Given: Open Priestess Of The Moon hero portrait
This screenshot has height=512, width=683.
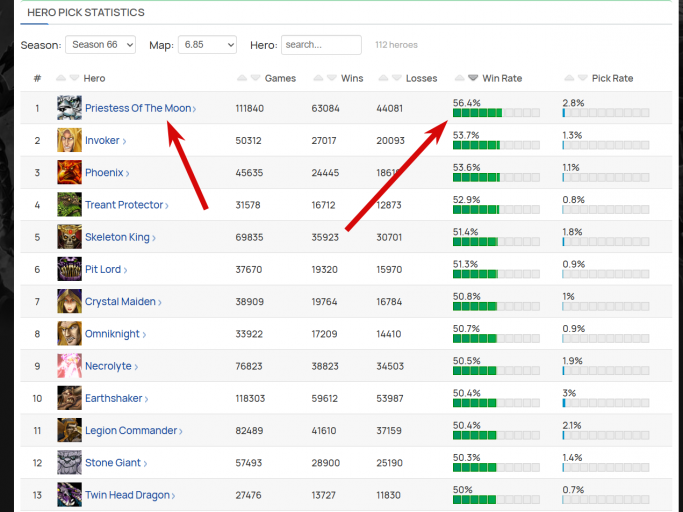Looking at the screenshot, I should 69,108.
